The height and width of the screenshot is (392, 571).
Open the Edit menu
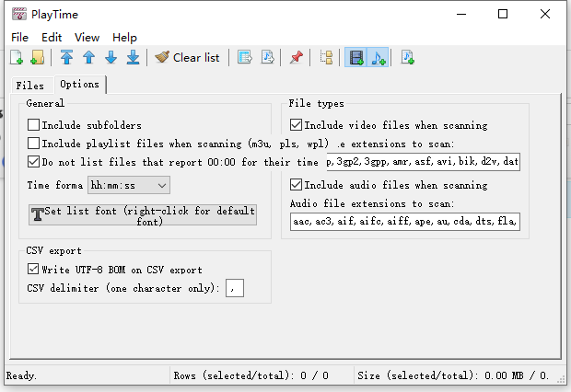point(52,38)
